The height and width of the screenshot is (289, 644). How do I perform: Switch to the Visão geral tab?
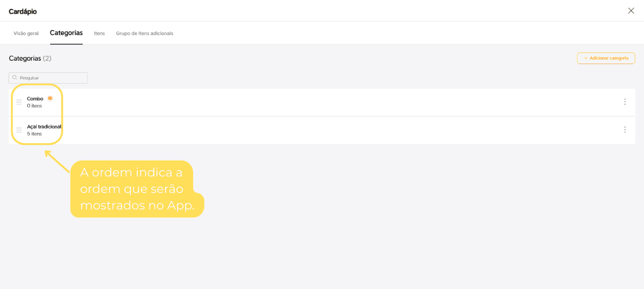pyautogui.click(x=26, y=33)
